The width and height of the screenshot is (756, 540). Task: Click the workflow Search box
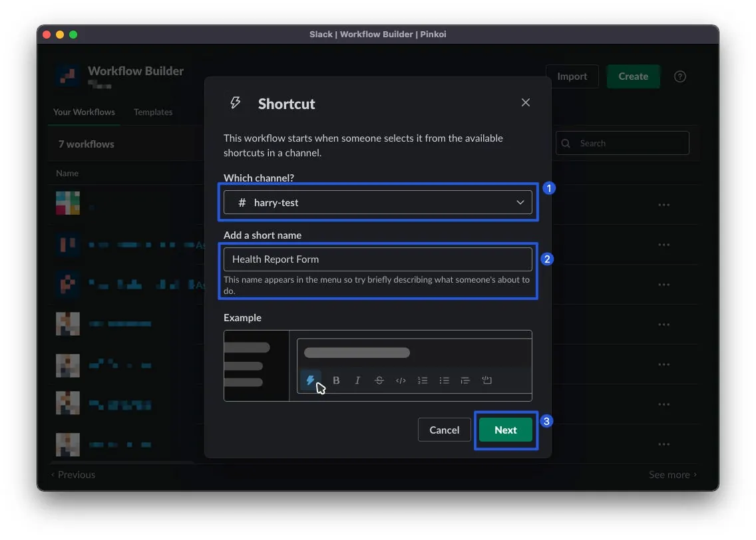[629, 143]
